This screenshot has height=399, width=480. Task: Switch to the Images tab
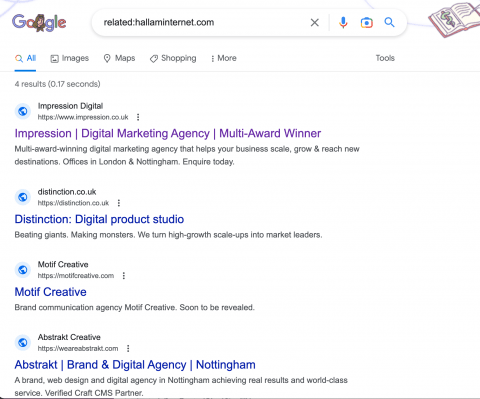[70, 58]
